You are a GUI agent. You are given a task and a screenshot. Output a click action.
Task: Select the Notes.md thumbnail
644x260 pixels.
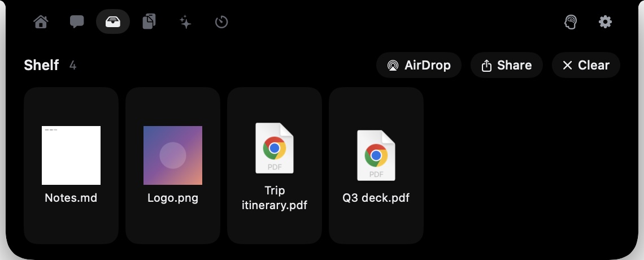coord(71,155)
